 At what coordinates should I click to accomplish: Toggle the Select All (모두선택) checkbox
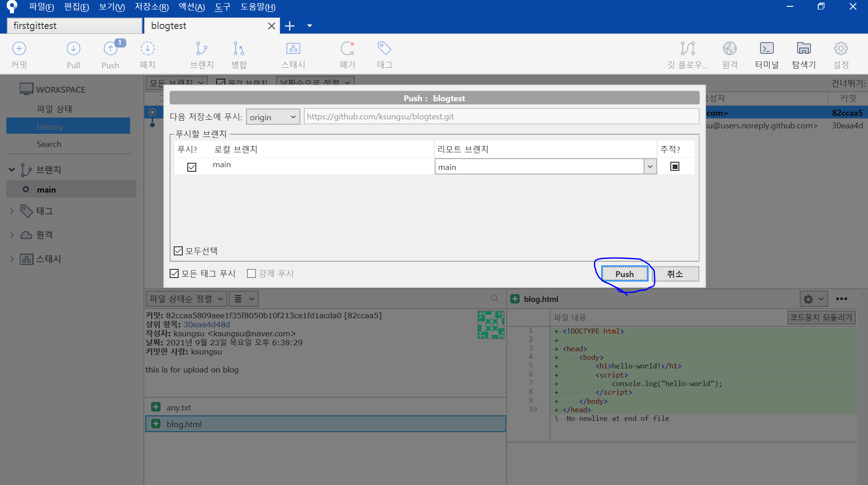(x=178, y=251)
